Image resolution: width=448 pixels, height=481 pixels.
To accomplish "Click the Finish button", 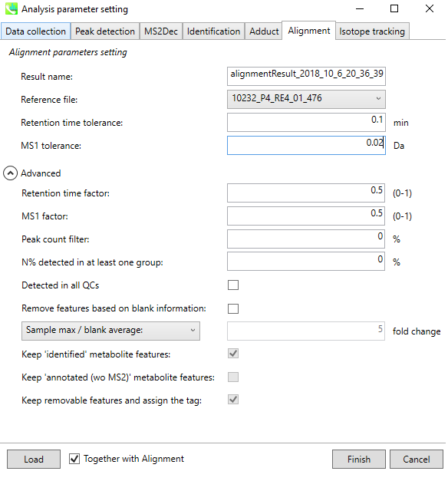I will point(359,460).
